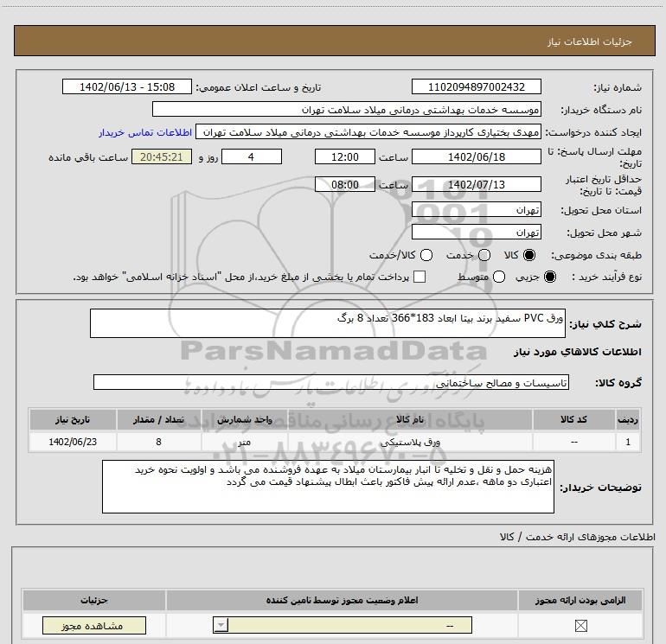Click the الزامی بودن ارائه مجوز header
Screen dimensions: 666x644
[x=580, y=600]
